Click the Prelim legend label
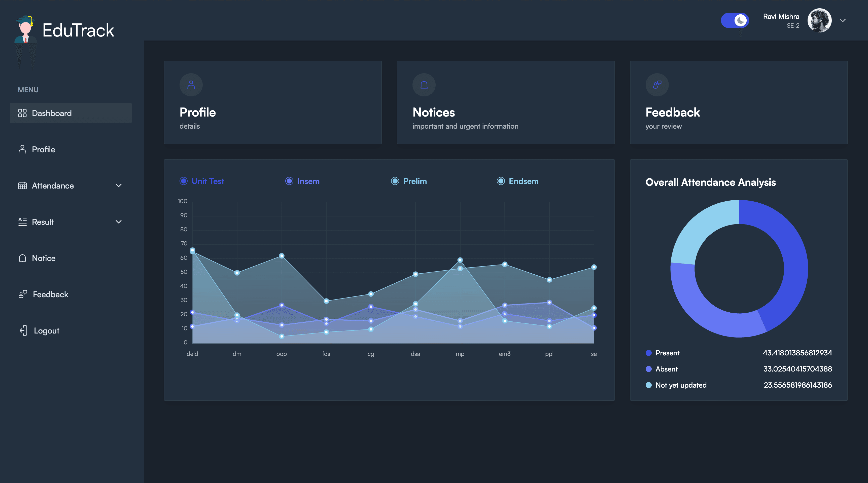 pyautogui.click(x=415, y=181)
